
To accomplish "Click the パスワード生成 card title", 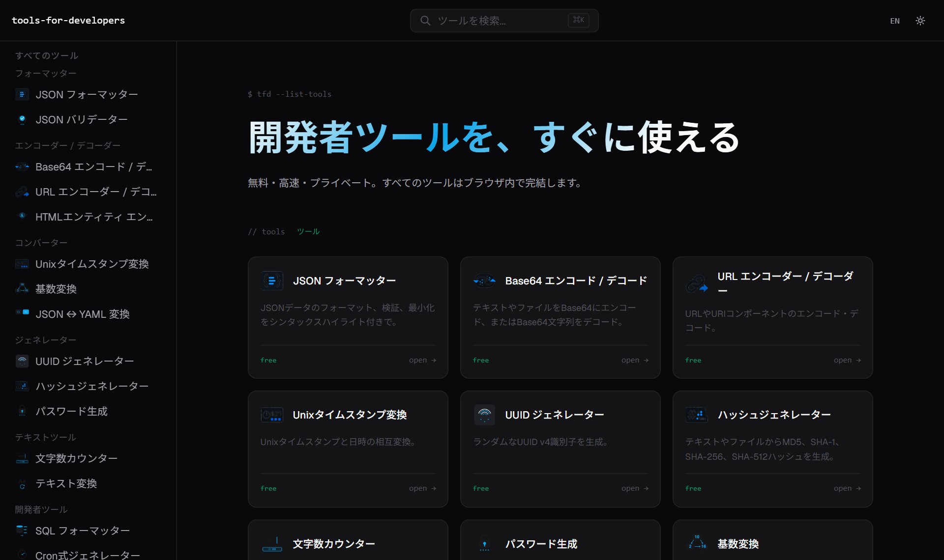I will click(541, 544).
